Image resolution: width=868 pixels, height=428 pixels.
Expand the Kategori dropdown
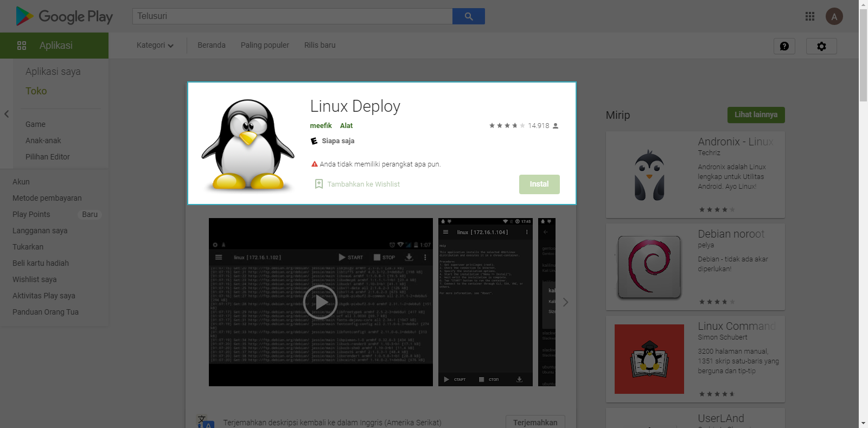[155, 45]
